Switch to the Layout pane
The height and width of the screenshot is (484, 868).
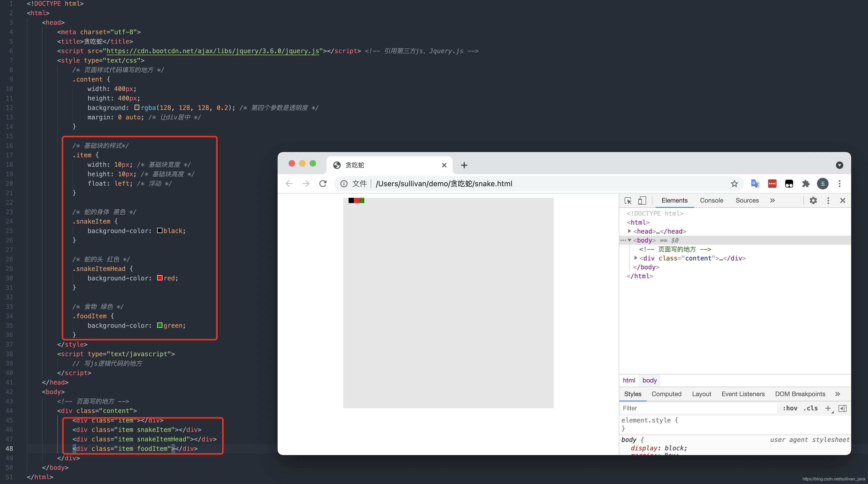coord(702,394)
